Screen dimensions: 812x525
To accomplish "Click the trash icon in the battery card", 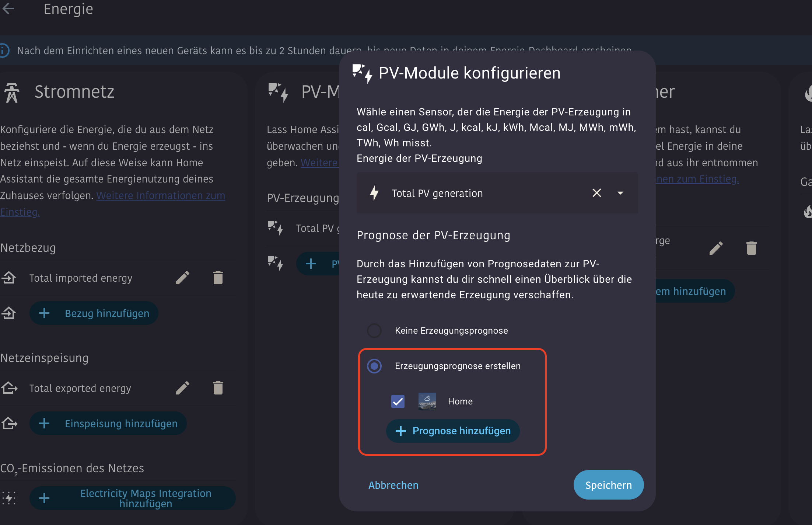I will pos(751,248).
